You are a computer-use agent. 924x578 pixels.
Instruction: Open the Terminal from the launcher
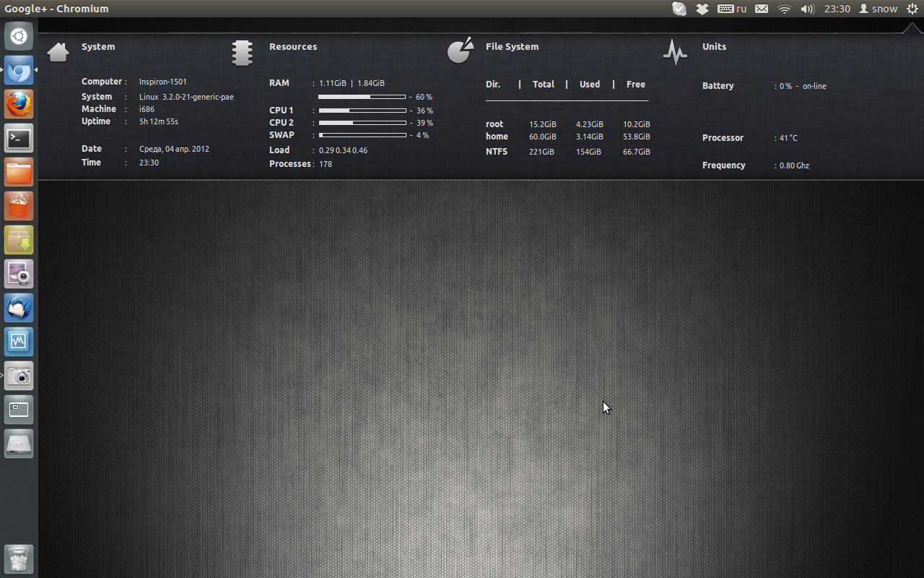click(x=19, y=138)
